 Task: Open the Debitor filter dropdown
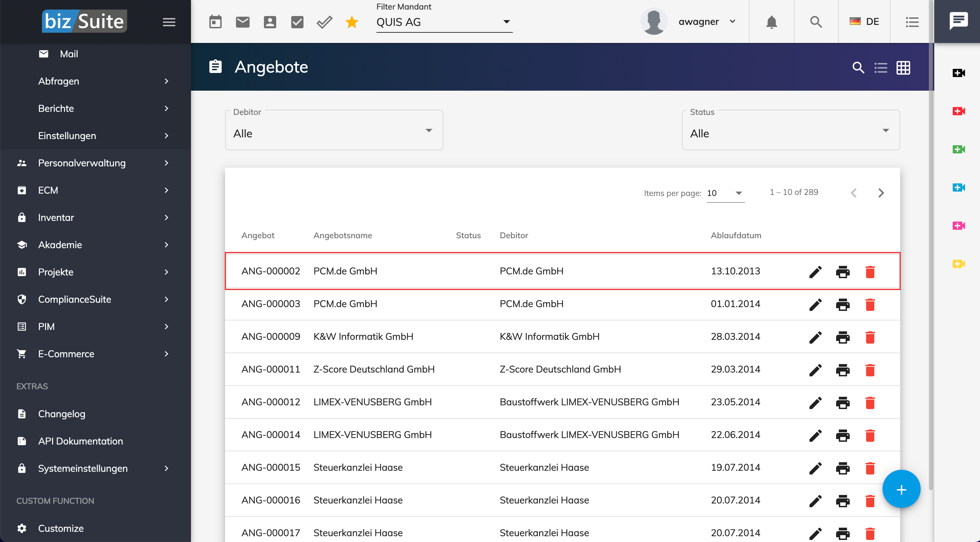tap(333, 130)
